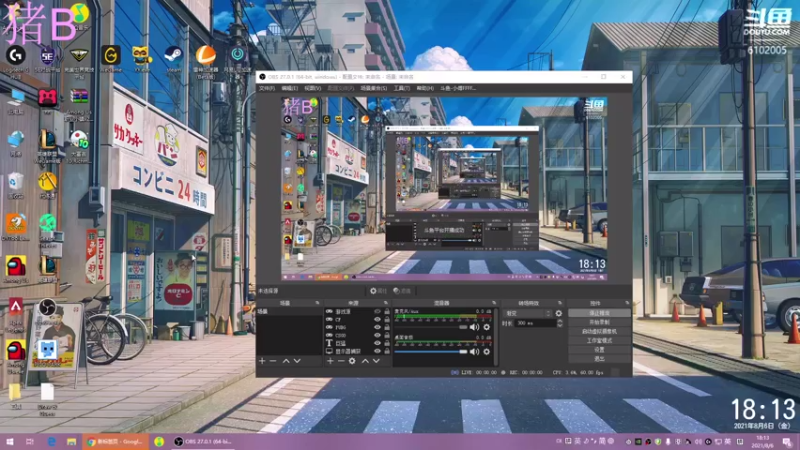Open 文件(F) menu
The width and height of the screenshot is (800, 450).
click(x=266, y=88)
